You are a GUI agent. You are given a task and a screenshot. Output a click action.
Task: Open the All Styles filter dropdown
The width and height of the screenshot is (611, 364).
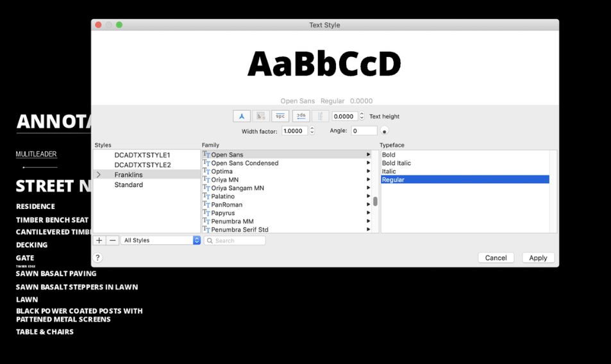point(160,240)
